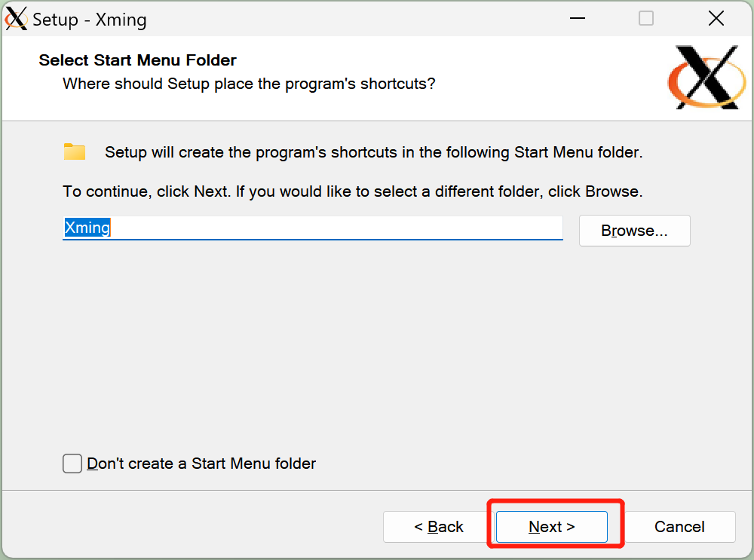
Task: Click the highlighted Xming text in the folder field
Action: 87,228
